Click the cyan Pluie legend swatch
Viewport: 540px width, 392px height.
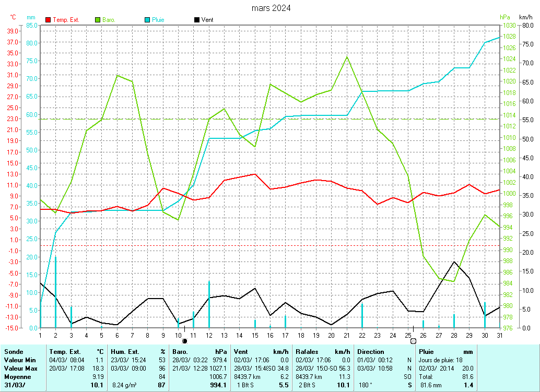point(147,20)
